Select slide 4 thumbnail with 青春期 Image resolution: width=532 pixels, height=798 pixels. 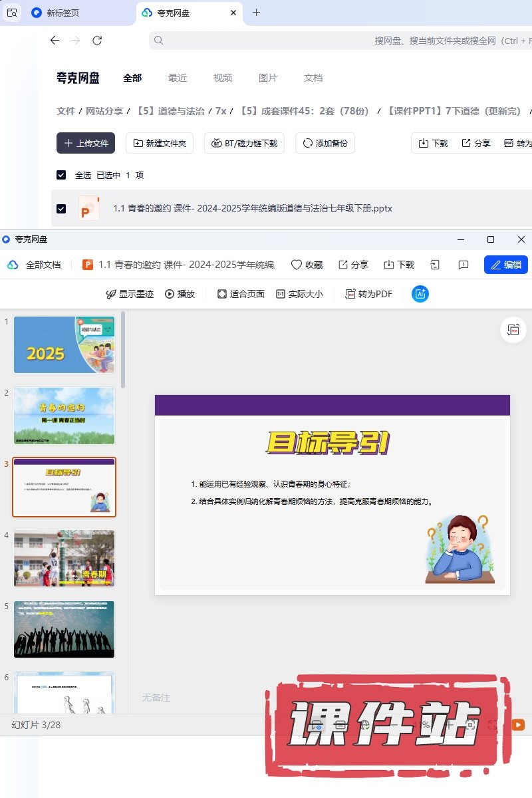tap(64, 559)
